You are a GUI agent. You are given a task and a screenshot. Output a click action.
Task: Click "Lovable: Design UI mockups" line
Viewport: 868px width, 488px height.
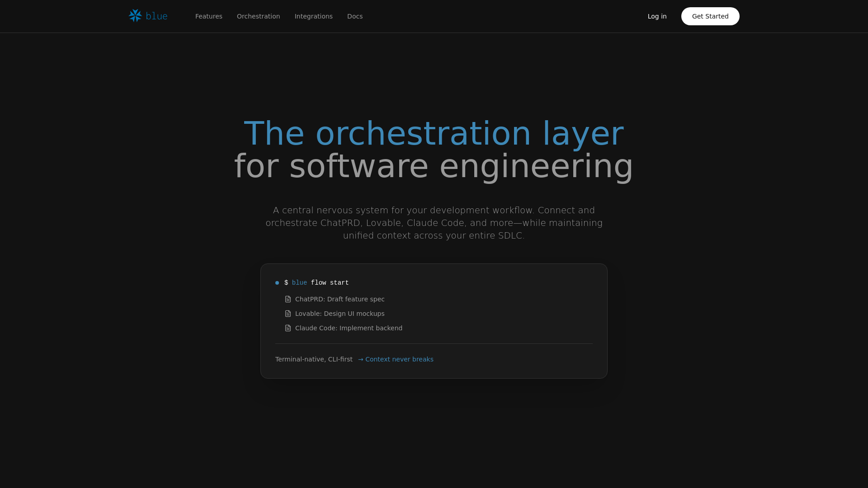pos(340,314)
